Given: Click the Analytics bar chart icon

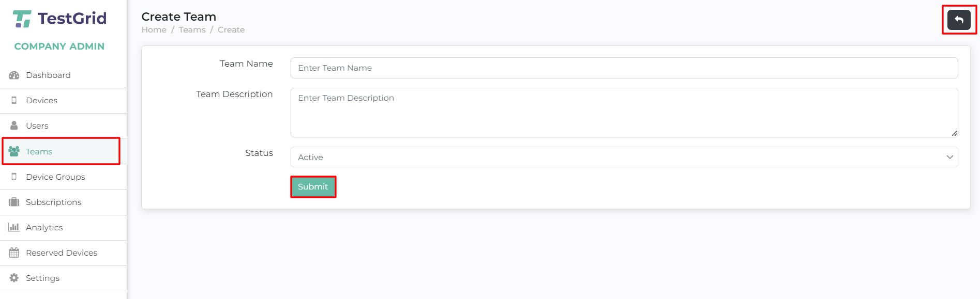Looking at the screenshot, I should (14, 227).
